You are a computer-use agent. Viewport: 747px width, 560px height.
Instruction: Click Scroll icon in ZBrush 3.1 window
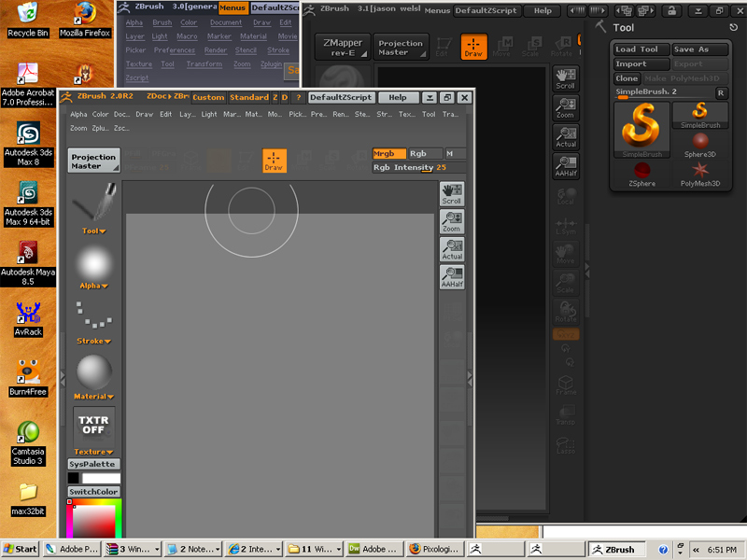click(x=566, y=78)
